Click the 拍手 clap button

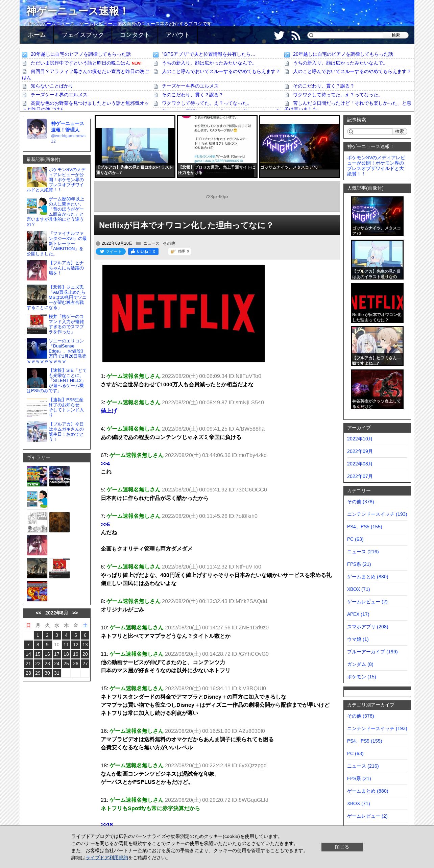(179, 251)
